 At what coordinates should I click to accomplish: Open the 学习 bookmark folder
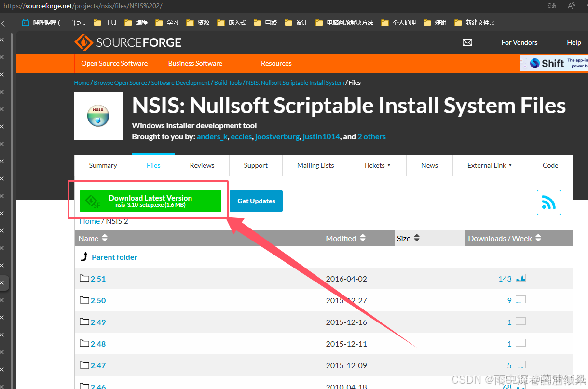pyautogui.click(x=167, y=22)
